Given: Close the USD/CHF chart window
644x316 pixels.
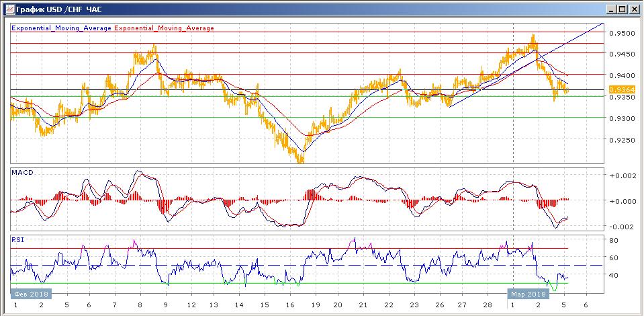Looking at the screenshot, I should coord(634,8).
